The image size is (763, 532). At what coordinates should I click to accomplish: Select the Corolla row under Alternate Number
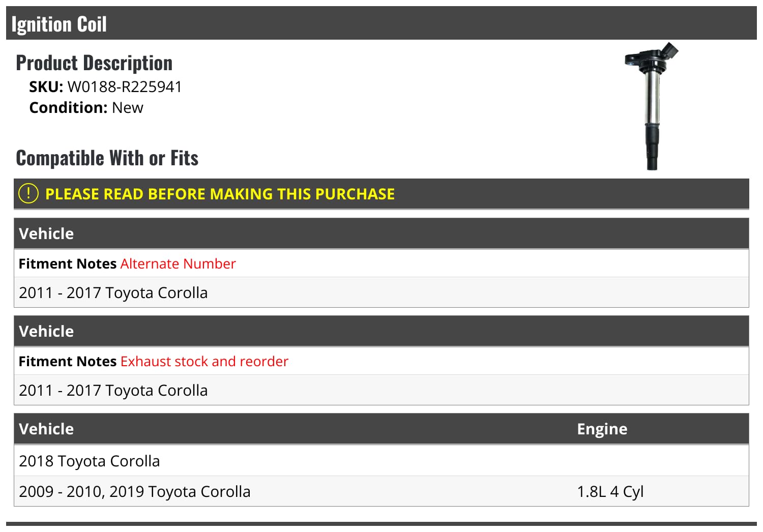pos(113,293)
